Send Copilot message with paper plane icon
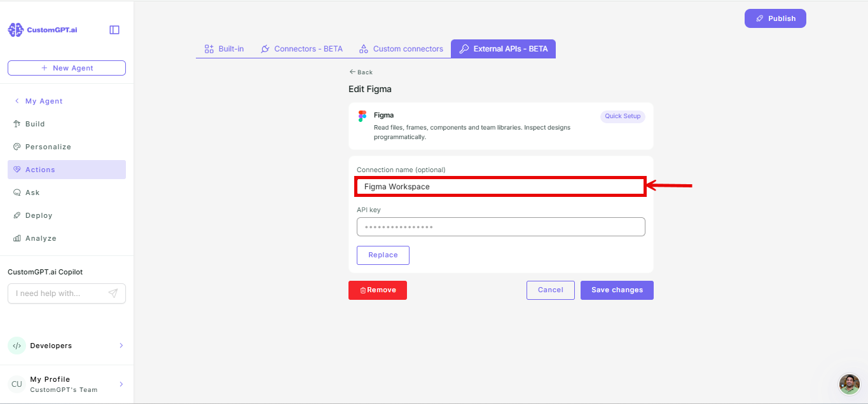Viewport: 868px width, 404px height. point(113,293)
